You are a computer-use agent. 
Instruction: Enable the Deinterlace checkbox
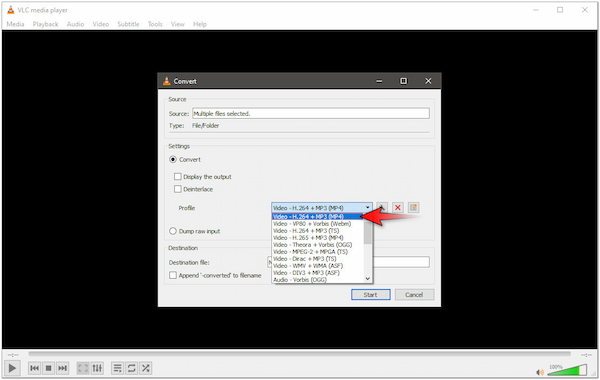(x=178, y=189)
